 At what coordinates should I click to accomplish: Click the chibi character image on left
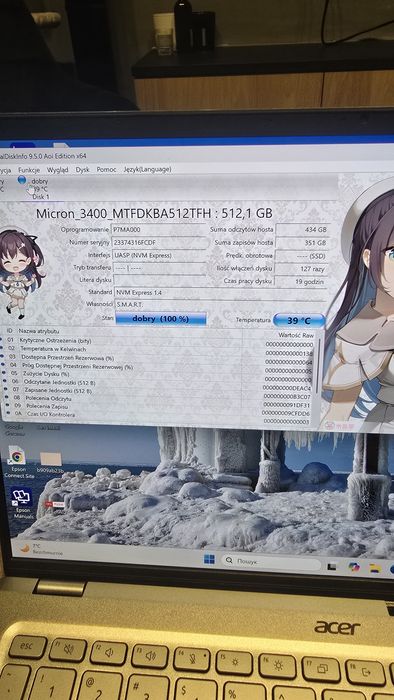[x=20, y=273]
